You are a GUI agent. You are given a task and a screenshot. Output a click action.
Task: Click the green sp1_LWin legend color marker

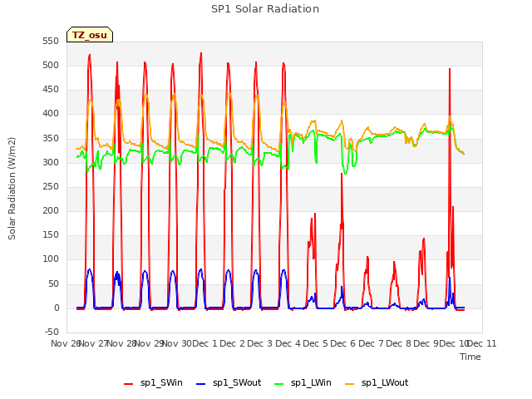click(x=278, y=384)
